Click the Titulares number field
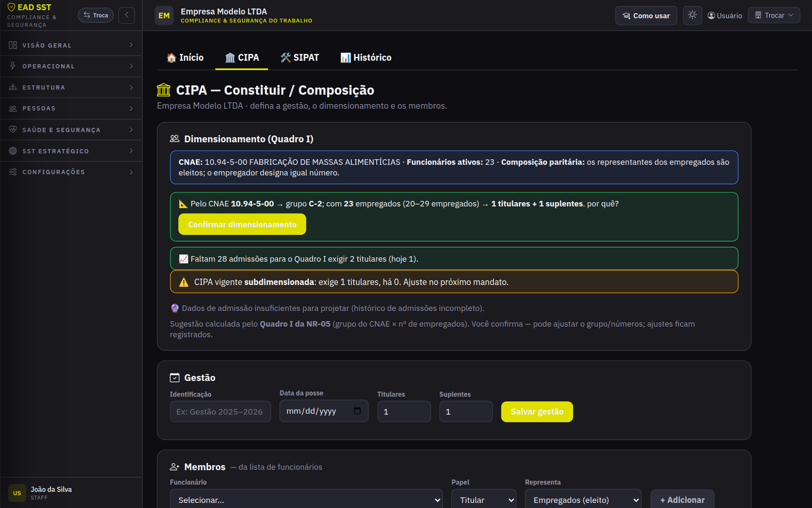This screenshot has height=508, width=812. coord(404,412)
